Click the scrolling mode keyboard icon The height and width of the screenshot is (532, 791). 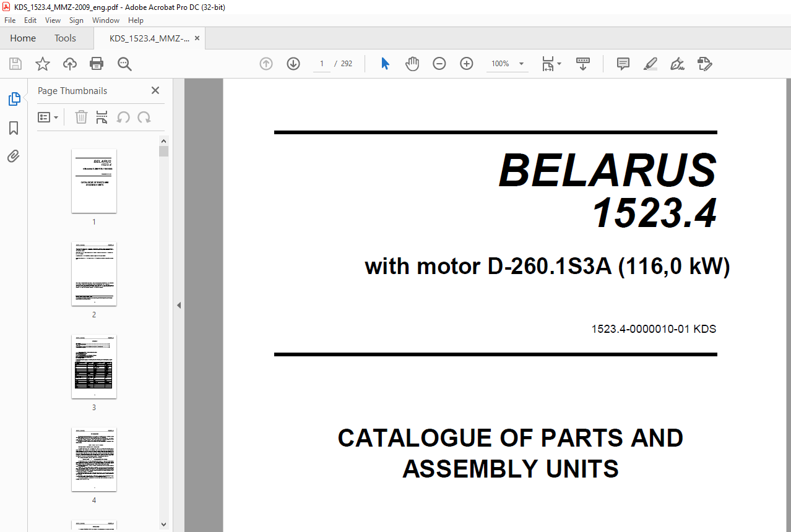pos(583,64)
